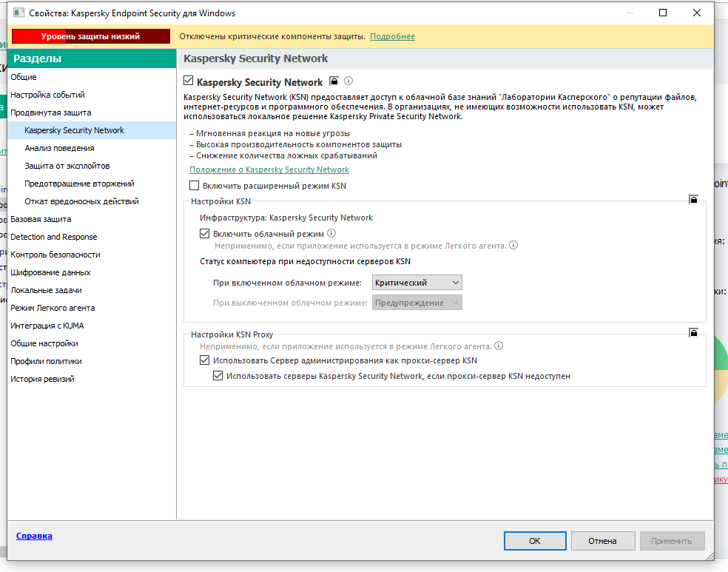Uncheck Использовать Сервер администрирования как прокси-сервер KSN
Image resolution: width=728 pixels, height=572 pixels.
(x=205, y=361)
